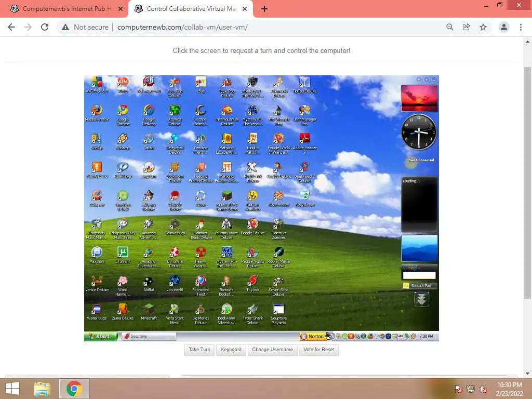Viewport: 532px width, 399px height.
Task: Open Chrome's three-dot menu
Action: [x=521, y=27]
